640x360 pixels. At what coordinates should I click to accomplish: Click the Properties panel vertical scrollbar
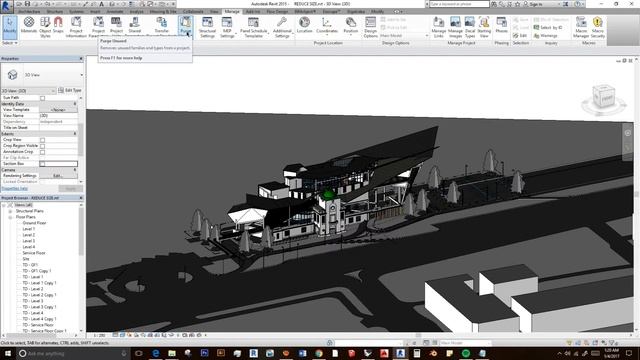click(81, 139)
